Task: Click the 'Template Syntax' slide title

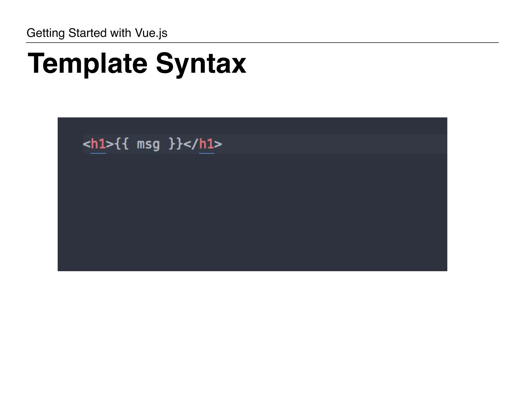Action: tap(137, 63)
